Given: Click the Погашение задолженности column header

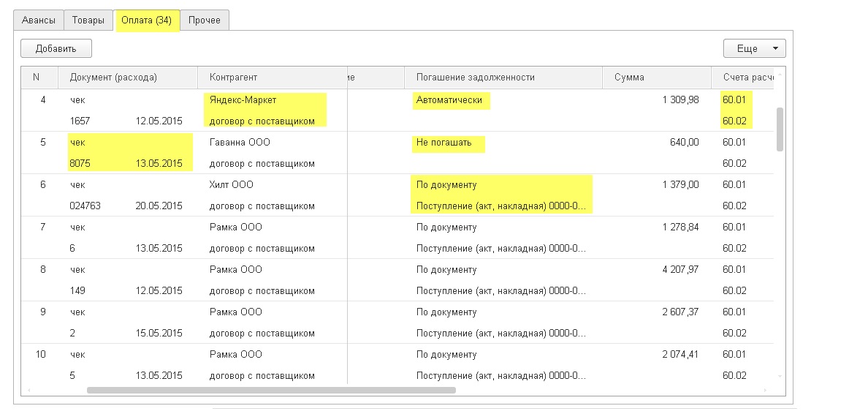Looking at the screenshot, I should pyautogui.click(x=503, y=78).
